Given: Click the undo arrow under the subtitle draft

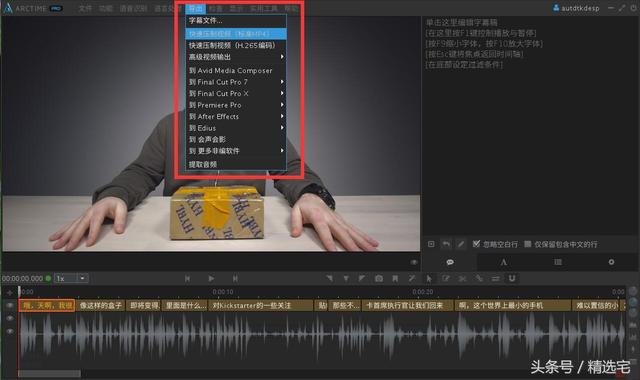Looking at the screenshot, I should 446,244.
